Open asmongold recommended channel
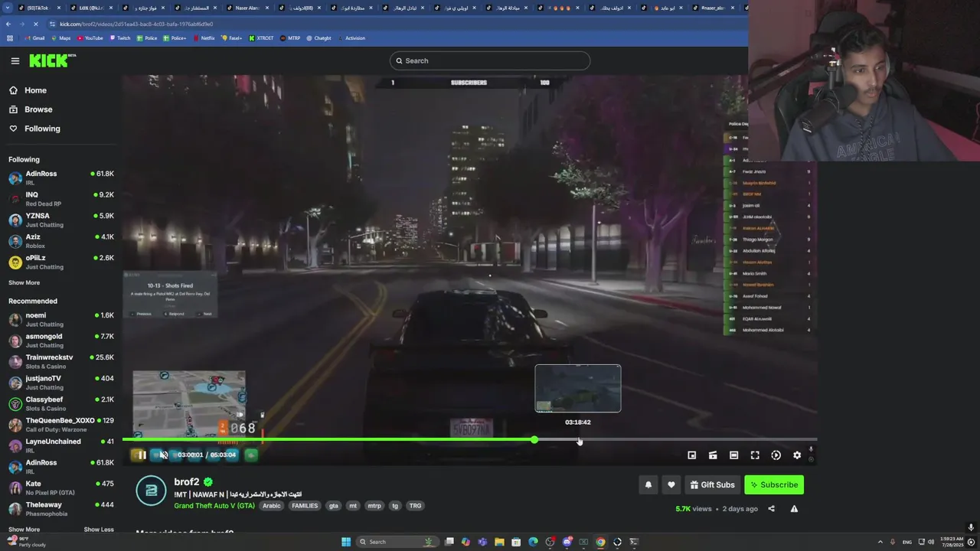 [61, 341]
